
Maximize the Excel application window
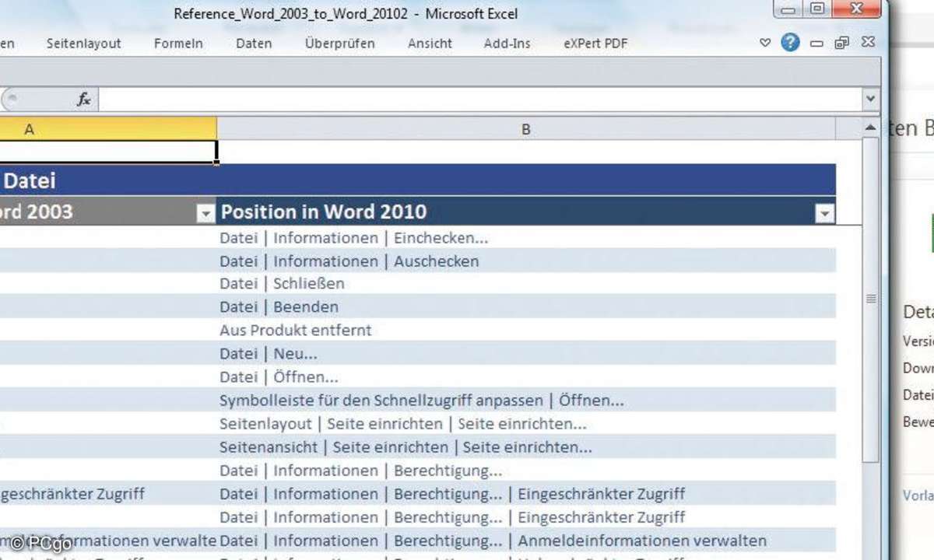click(816, 10)
